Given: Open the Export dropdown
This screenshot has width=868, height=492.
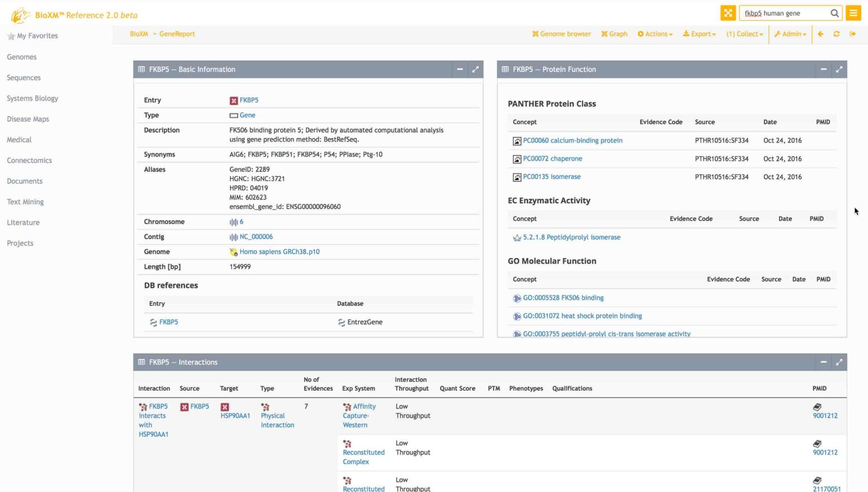Looking at the screenshot, I should (699, 34).
